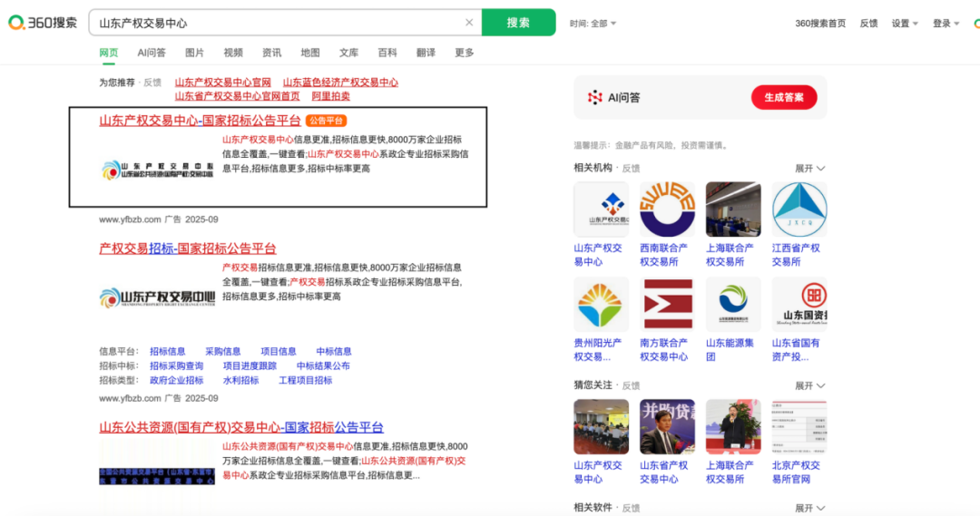Viewport: 980px width, 516px height.
Task: Click the 360搜索 logo
Action: (x=43, y=23)
